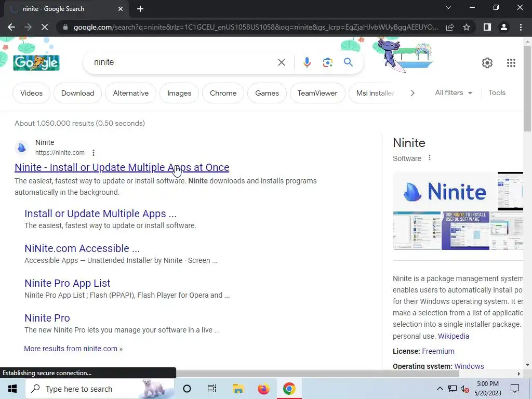Open the Freemium license link

pyautogui.click(x=438, y=351)
